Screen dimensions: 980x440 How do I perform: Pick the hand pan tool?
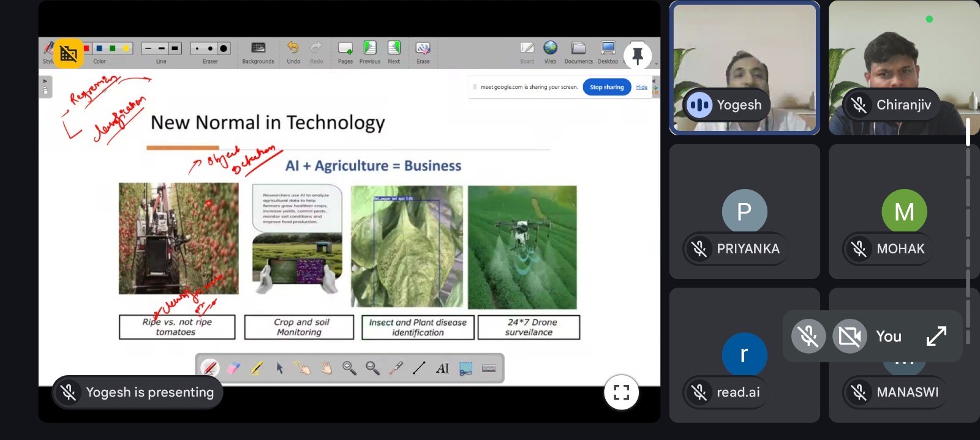tap(326, 368)
